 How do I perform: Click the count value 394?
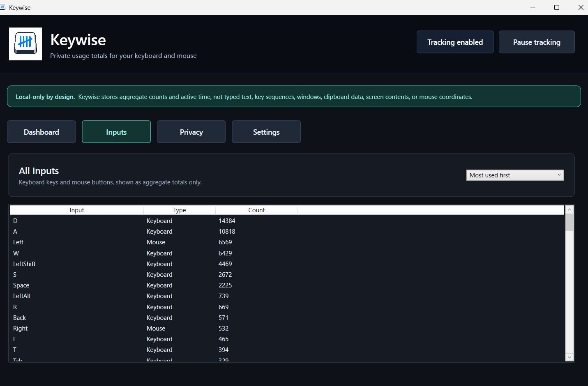[x=224, y=350]
